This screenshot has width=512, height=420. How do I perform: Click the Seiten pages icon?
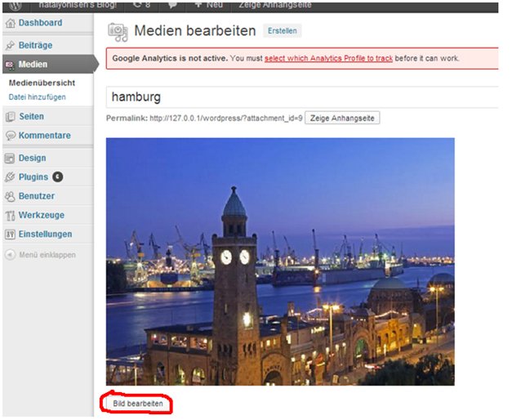tap(11, 117)
